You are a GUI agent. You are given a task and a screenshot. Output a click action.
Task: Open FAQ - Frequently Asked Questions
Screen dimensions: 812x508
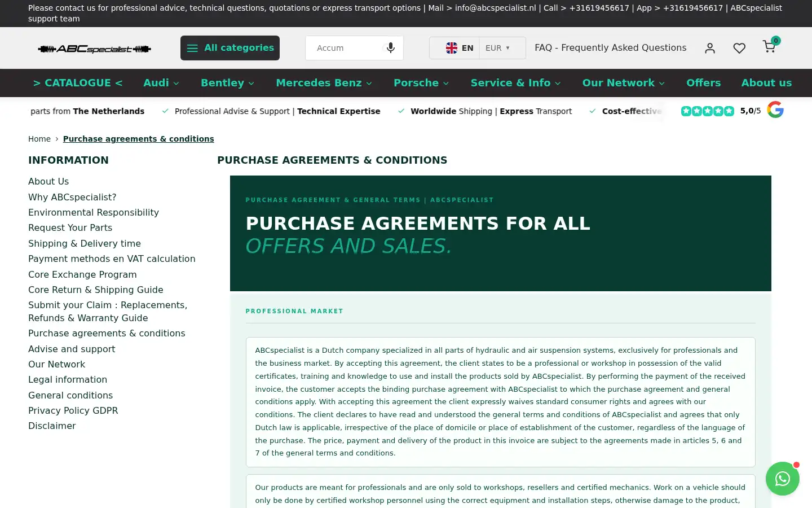611,48
